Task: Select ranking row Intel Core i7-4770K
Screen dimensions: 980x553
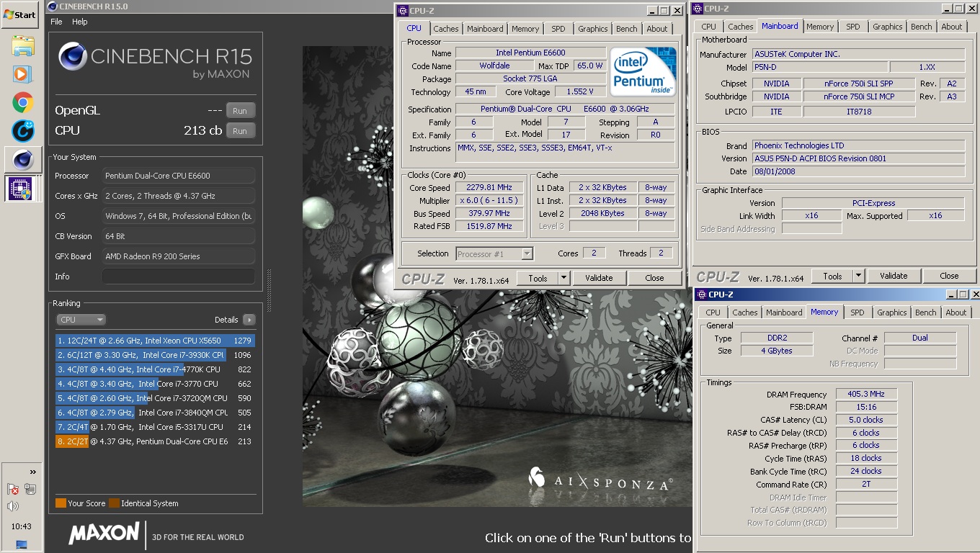Action: point(155,369)
